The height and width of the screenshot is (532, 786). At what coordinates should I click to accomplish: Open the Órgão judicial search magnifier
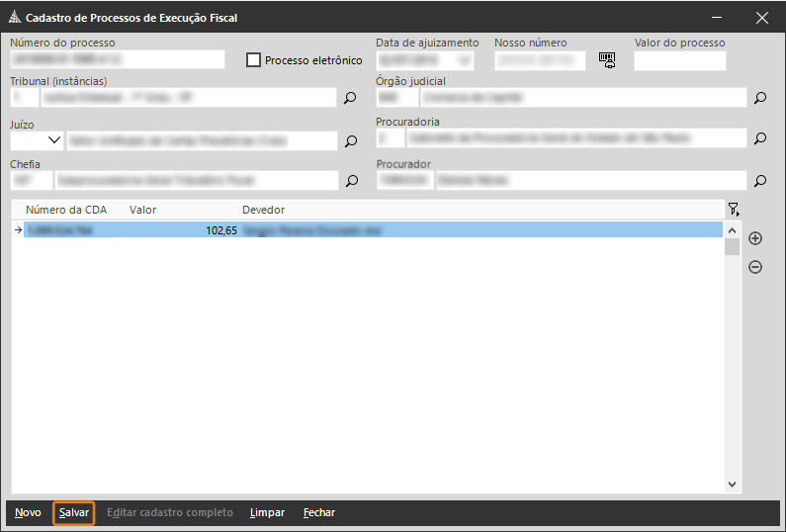tap(759, 99)
